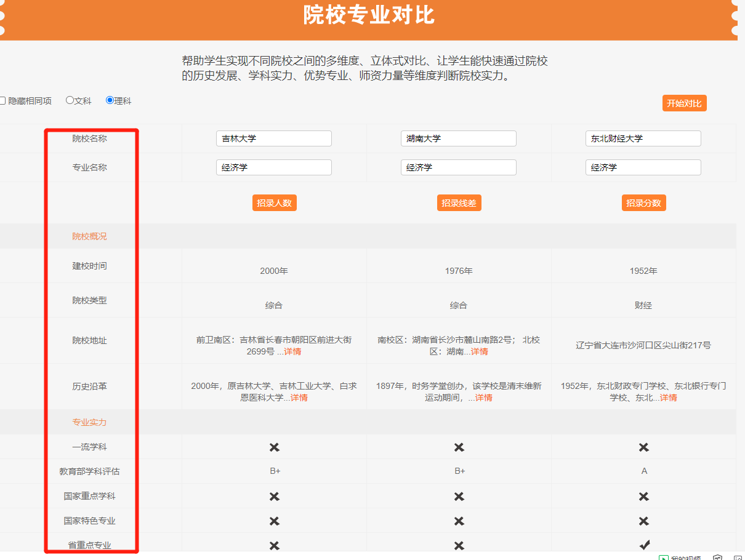745x560 pixels.
Task: Click the 我的视频 play icon
Action: [x=664, y=558]
